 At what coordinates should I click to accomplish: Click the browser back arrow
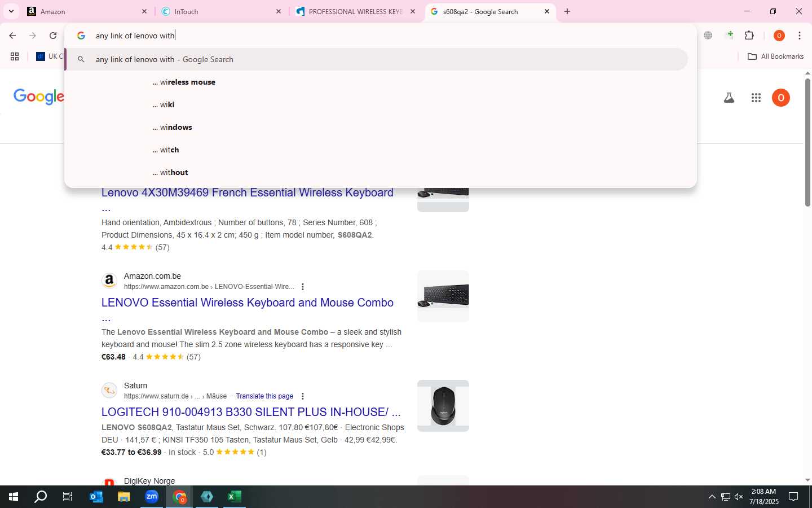coord(12,36)
